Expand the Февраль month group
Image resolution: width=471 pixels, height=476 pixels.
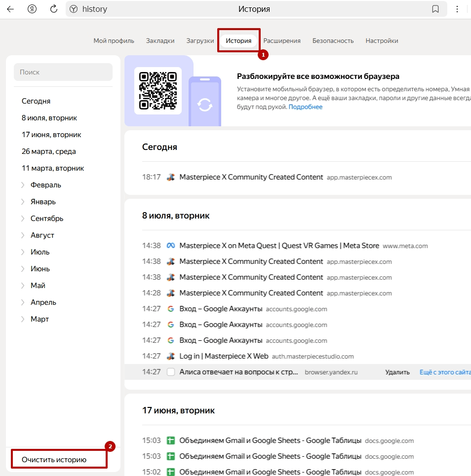[23, 185]
